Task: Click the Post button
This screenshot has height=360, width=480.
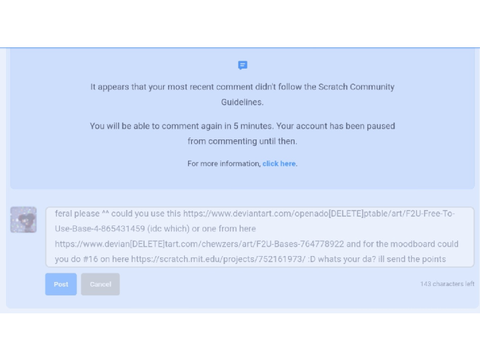Action: (61, 284)
